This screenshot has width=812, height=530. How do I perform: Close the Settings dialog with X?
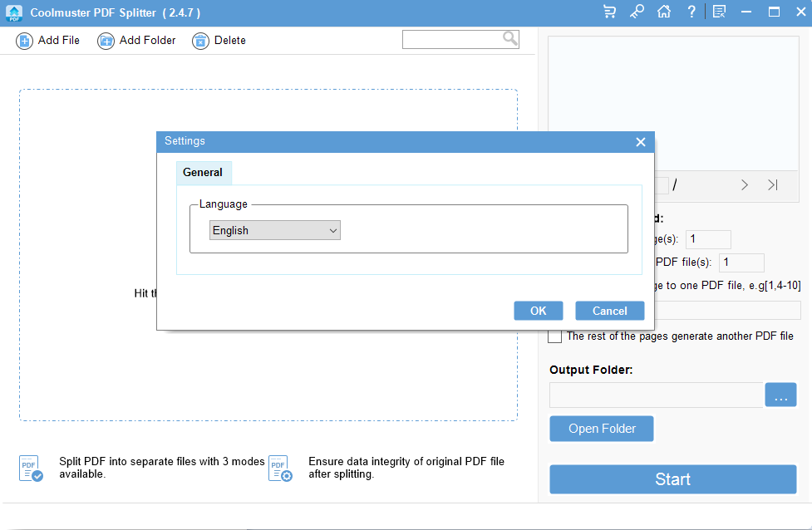[640, 142]
